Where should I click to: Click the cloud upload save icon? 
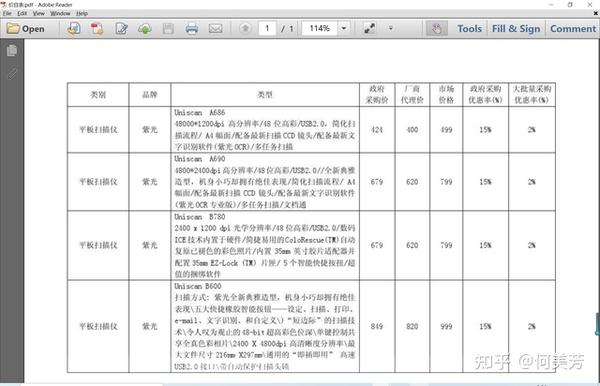(145, 29)
